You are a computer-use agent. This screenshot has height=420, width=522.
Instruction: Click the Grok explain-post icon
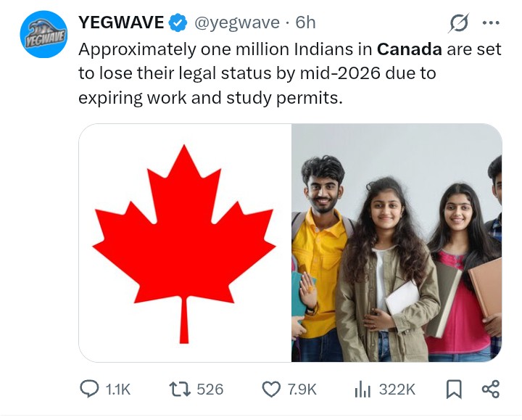[x=459, y=23]
